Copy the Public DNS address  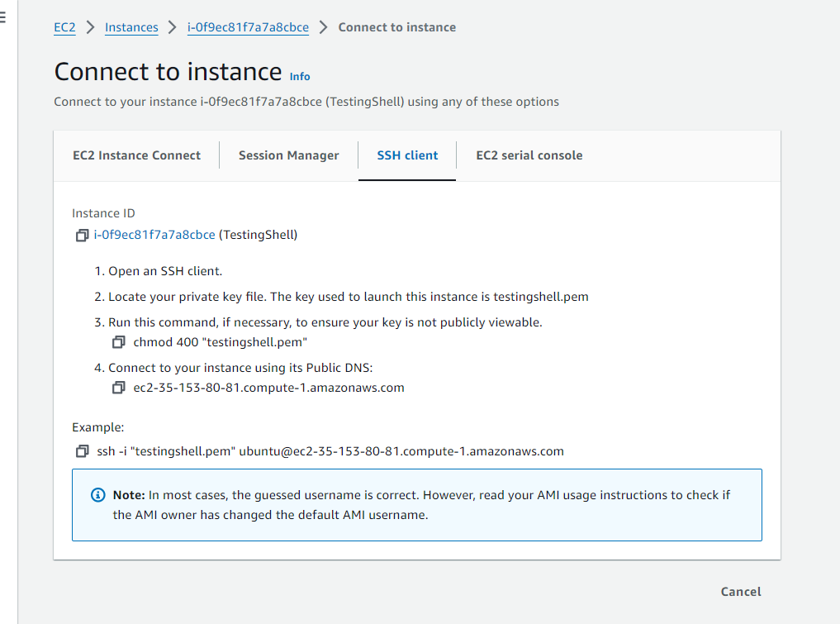(x=119, y=388)
